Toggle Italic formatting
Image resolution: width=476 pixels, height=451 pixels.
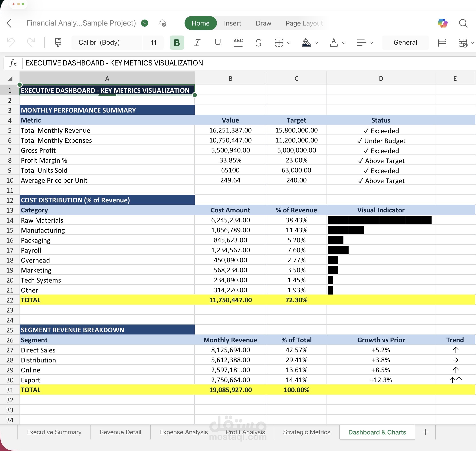(x=197, y=43)
